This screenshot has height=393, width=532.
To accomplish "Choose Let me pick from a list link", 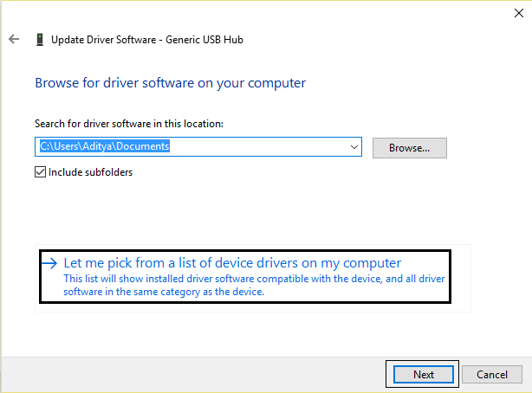I will [234, 263].
